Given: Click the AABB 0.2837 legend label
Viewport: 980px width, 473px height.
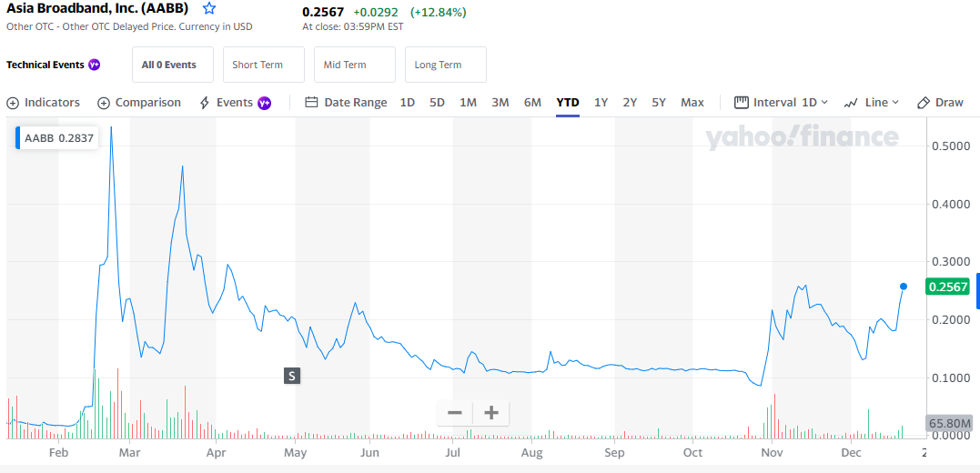Looking at the screenshot, I should (x=59, y=138).
